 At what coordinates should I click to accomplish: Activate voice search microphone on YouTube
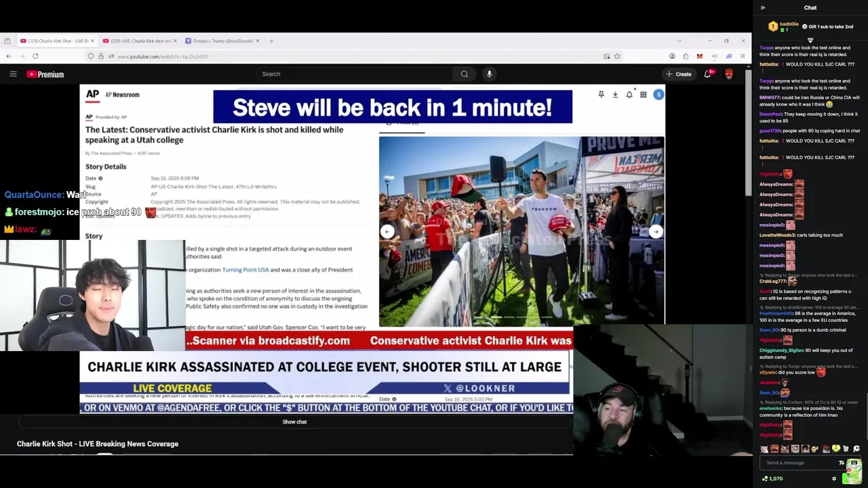tap(489, 74)
